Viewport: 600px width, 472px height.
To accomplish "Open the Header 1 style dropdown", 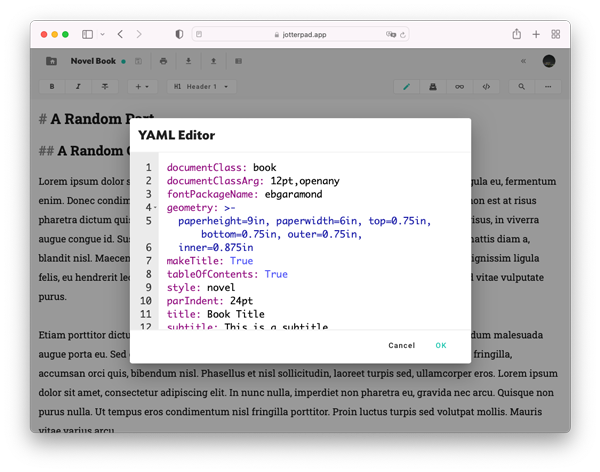I will [x=201, y=87].
